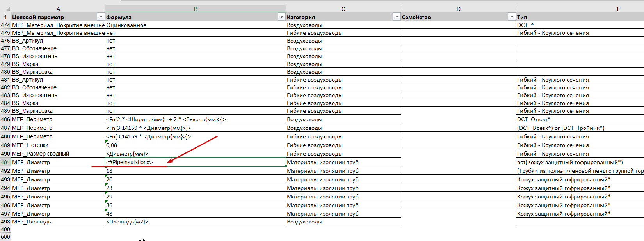This screenshot has height=241, width=644.
Task: Select row 498 header
Action: pos(5,222)
